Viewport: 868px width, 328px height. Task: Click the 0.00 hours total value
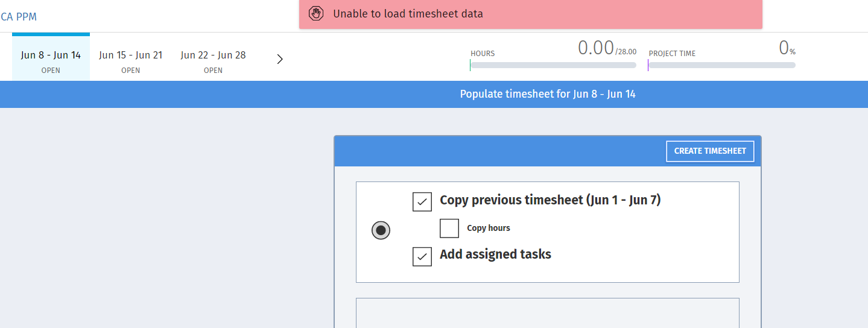[x=595, y=48]
